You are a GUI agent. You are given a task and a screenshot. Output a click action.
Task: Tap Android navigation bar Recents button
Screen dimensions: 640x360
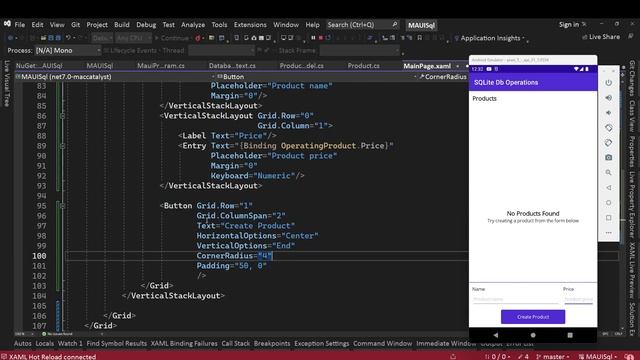[570, 335]
